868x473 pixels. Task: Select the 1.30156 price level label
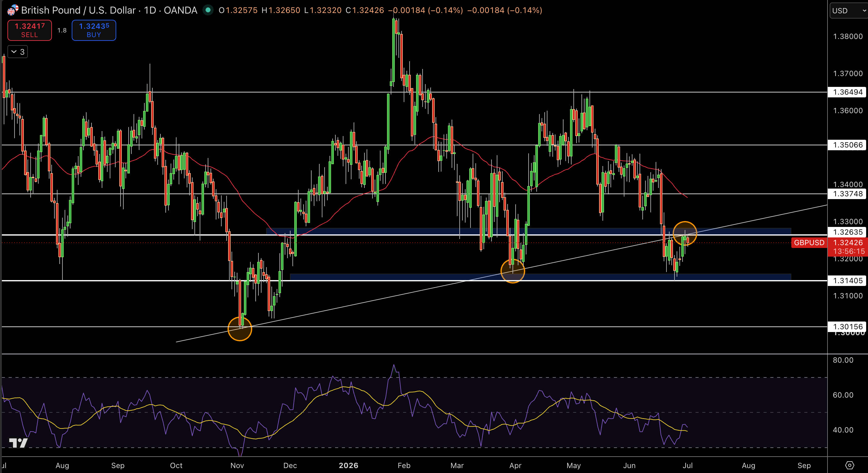tap(847, 326)
